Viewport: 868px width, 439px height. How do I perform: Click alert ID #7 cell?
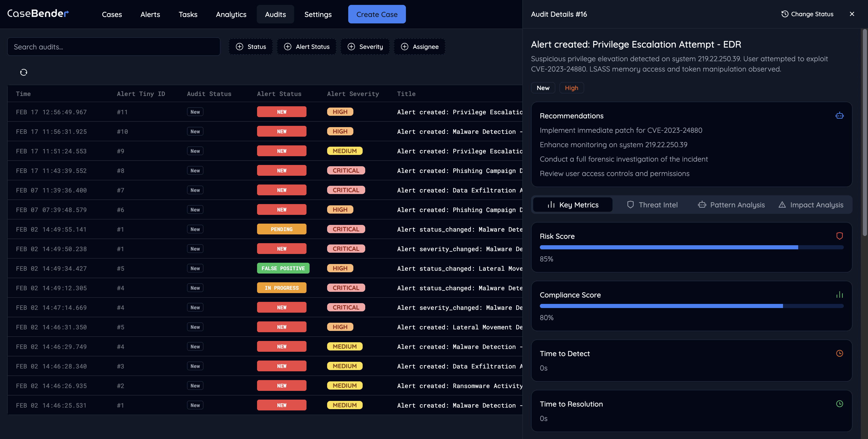pyautogui.click(x=121, y=190)
